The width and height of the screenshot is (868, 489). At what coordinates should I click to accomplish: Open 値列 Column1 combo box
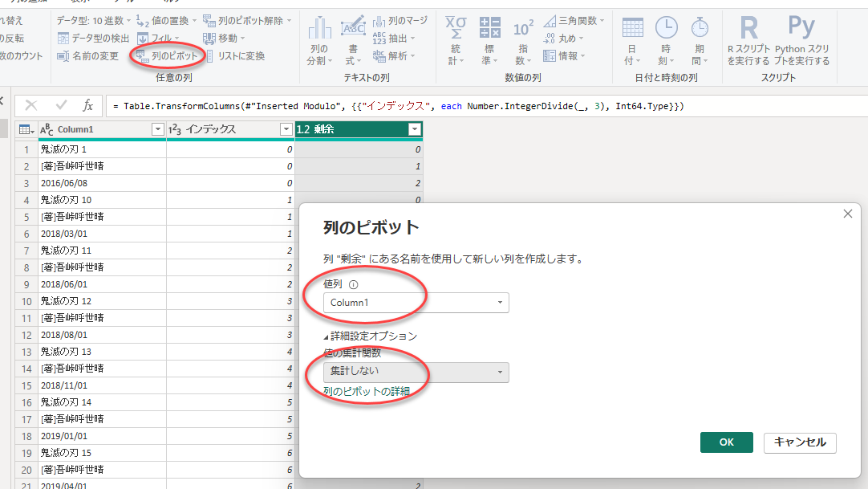tap(416, 303)
